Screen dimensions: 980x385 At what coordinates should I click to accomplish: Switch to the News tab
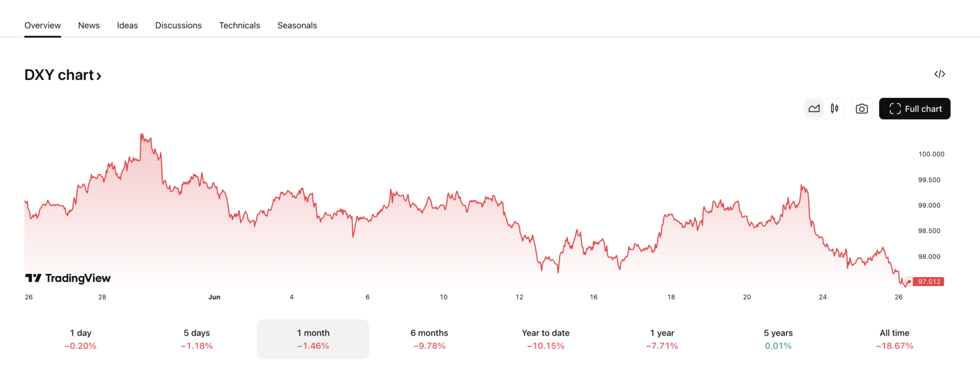(x=89, y=25)
